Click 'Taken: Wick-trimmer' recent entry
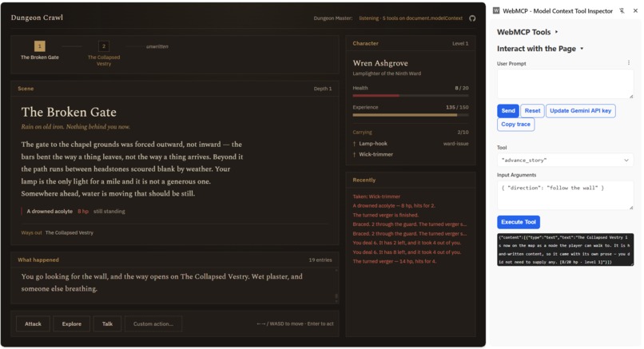Screen dimensions: 644x349 tap(376, 196)
